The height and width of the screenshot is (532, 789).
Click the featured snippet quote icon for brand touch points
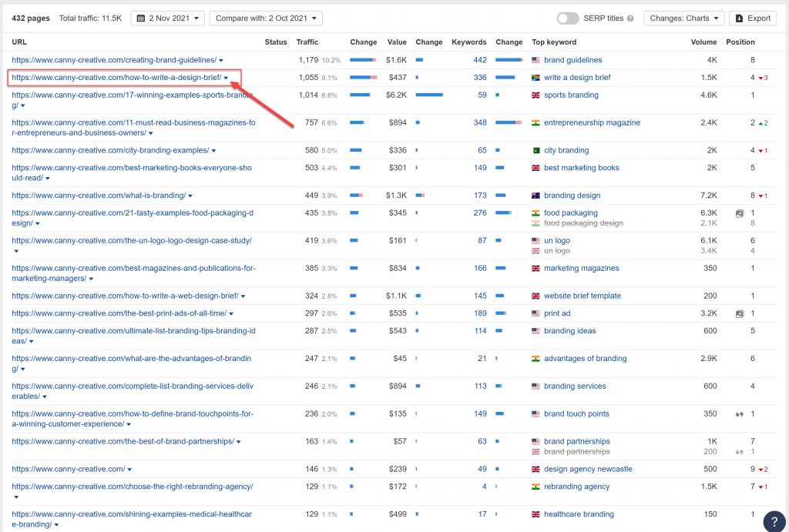739,414
